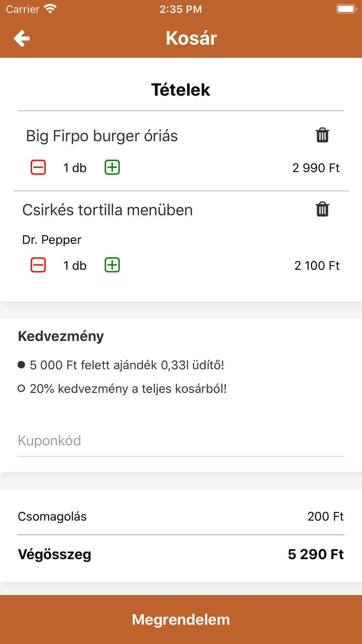Tap the back arrow in header
Screen dimensions: 362x644
coord(22,38)
